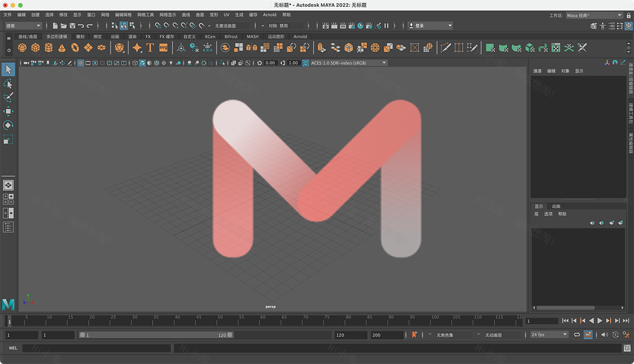
Task: Click 帮助 in the layer editor
Action: click(x=562, y=214)
